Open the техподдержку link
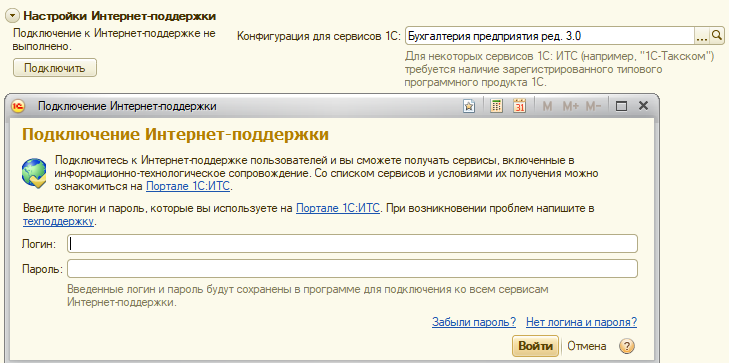729x363 pixels. [59, 221]
